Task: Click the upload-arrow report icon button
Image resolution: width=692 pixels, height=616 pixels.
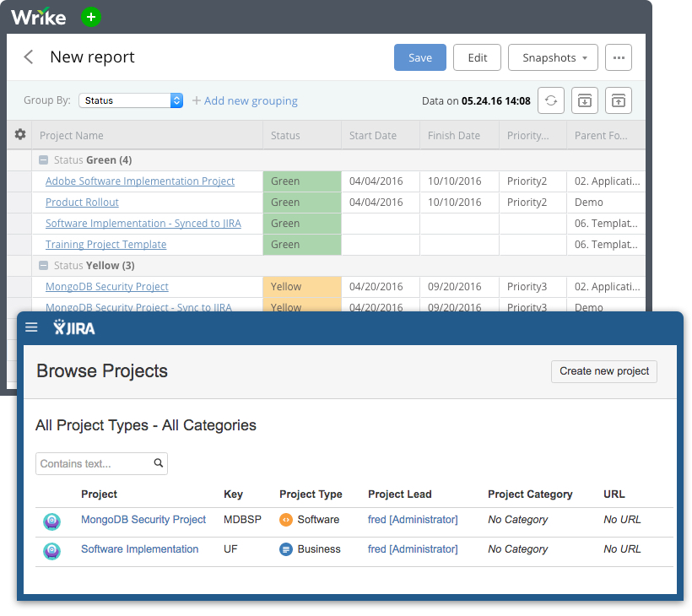Action: (618, 100)
